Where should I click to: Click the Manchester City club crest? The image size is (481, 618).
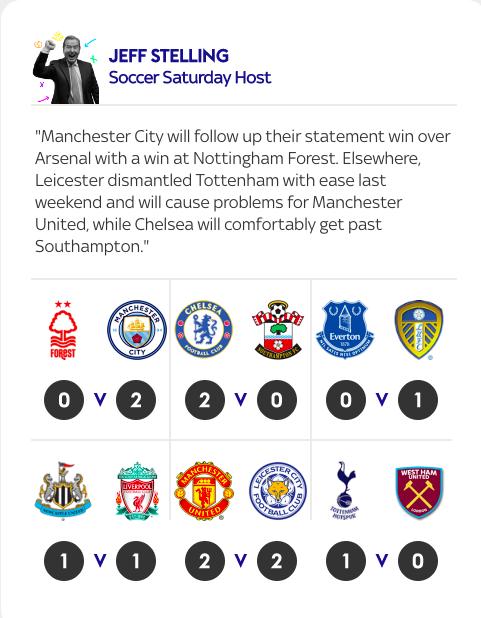[x=137, y=330]
